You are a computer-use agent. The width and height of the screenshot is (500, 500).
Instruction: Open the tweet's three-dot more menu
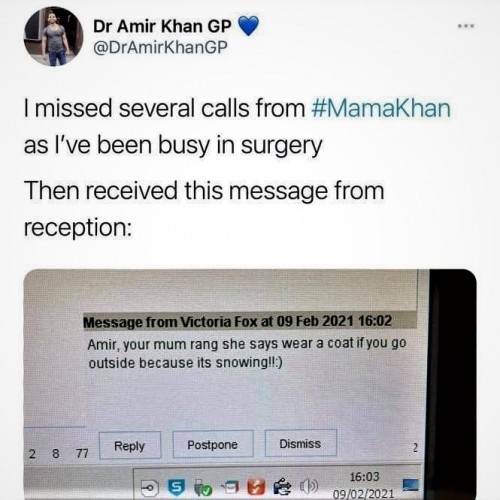[466, 26]
